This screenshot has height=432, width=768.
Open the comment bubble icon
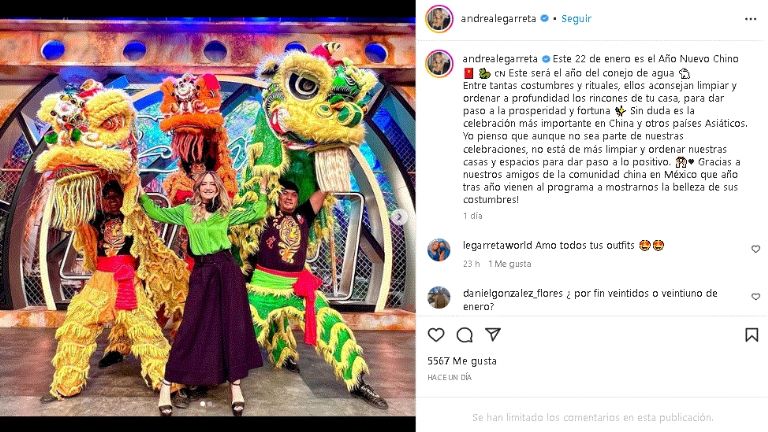(464, 335)
